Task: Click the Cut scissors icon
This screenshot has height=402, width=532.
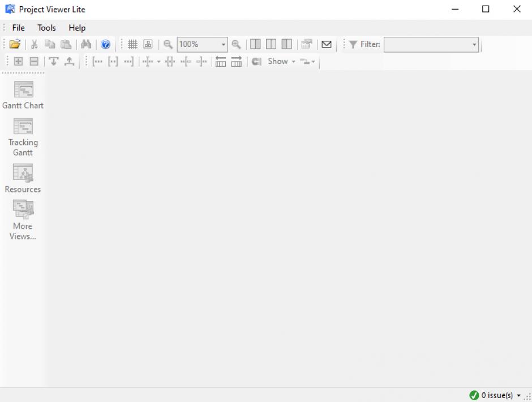Action: tap(35, 44)
